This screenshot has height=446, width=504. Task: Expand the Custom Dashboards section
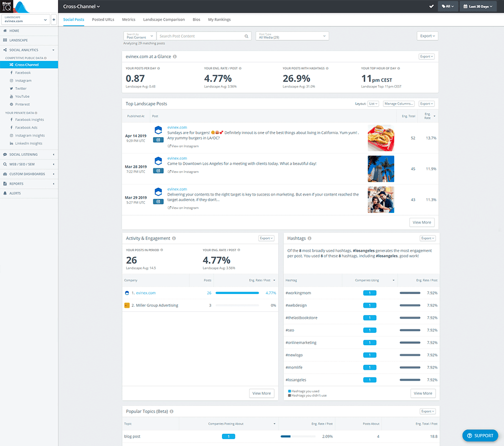coord(29,174)
